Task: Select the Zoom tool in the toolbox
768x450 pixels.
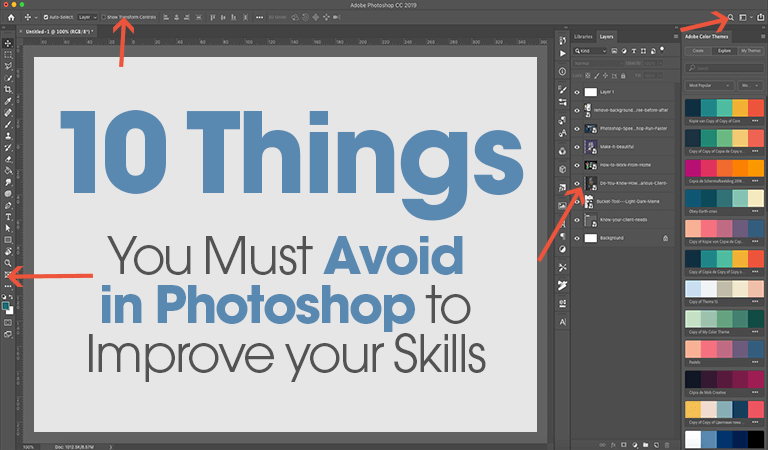Action: click(8, 263)
